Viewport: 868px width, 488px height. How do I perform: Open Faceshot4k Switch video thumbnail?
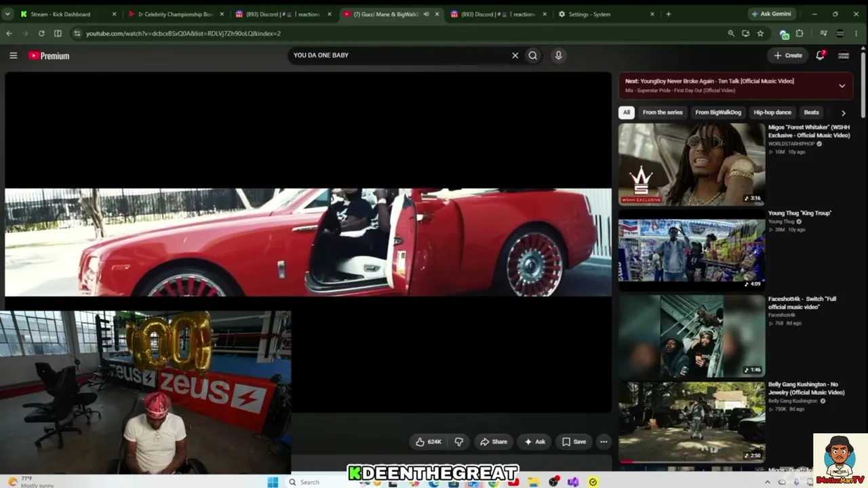pos(692,335)
